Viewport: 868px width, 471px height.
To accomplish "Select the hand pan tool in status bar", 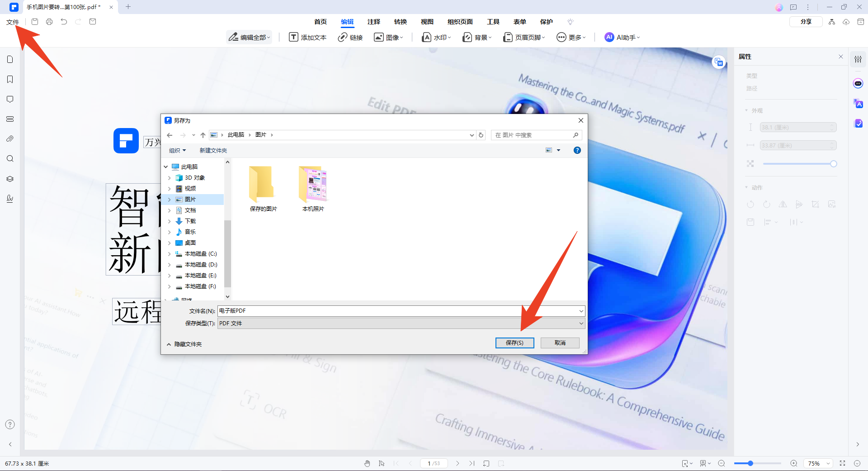I will pyautogui.click(x=367, y=463).
